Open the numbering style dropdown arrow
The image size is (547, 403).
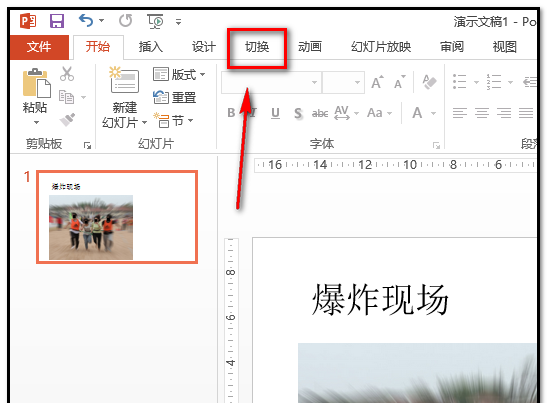510,83
